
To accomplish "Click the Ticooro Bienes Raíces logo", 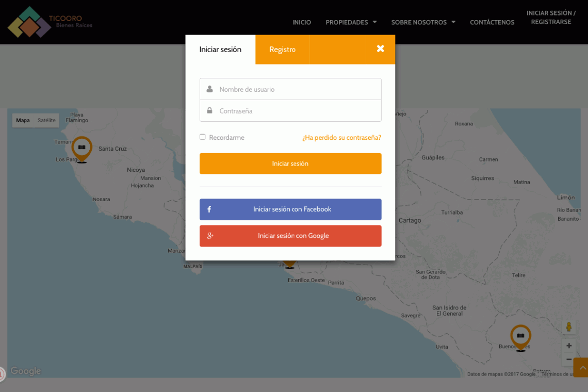I will pos(50,22).
